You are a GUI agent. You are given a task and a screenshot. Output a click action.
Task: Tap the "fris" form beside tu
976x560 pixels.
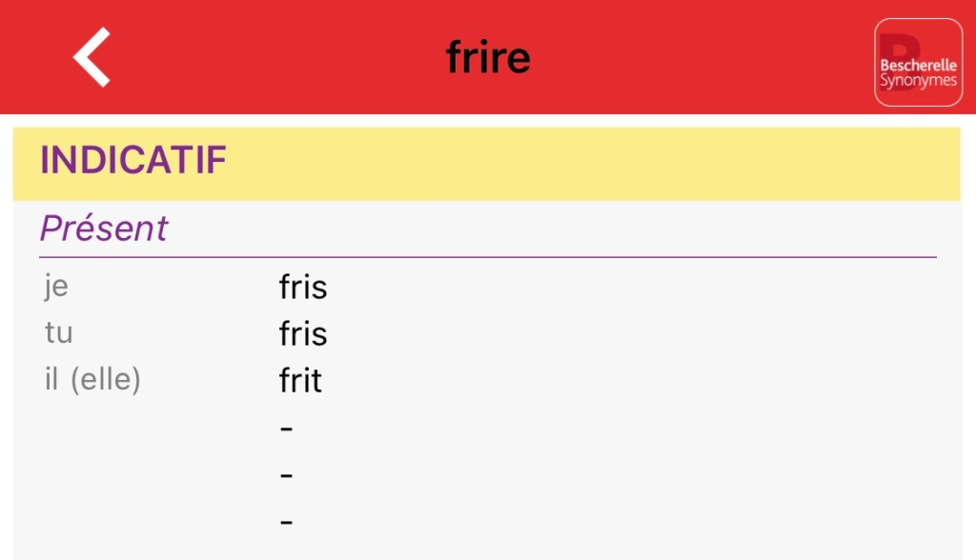pyautogui.click(x=303, y=334)
